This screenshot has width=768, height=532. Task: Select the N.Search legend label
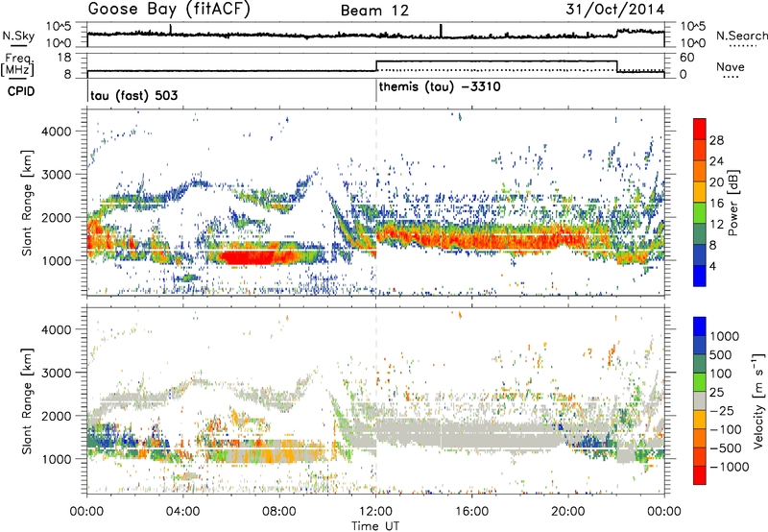click(742, 36)
